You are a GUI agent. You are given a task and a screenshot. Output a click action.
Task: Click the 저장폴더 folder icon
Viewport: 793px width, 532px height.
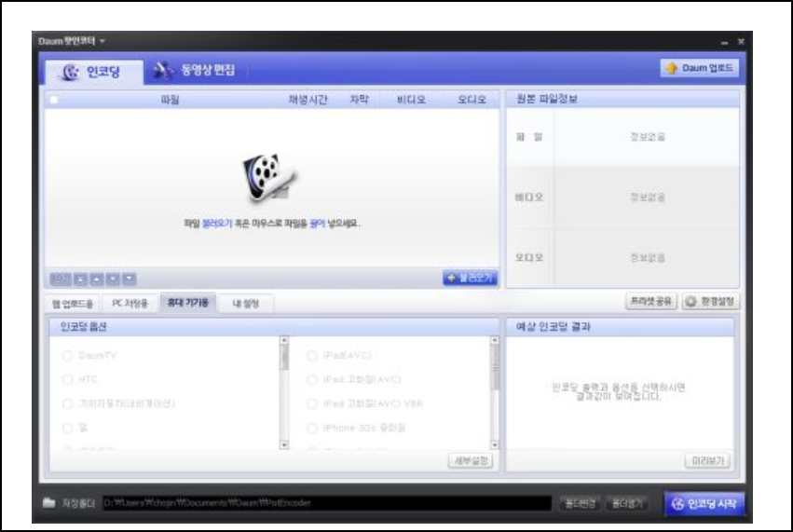[x=48, y=503]
